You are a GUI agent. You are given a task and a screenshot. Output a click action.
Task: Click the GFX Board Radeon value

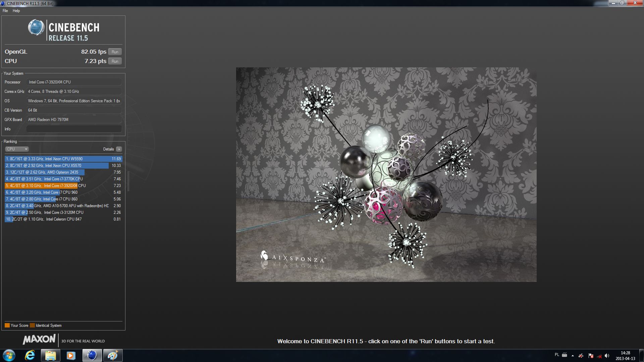74,120
